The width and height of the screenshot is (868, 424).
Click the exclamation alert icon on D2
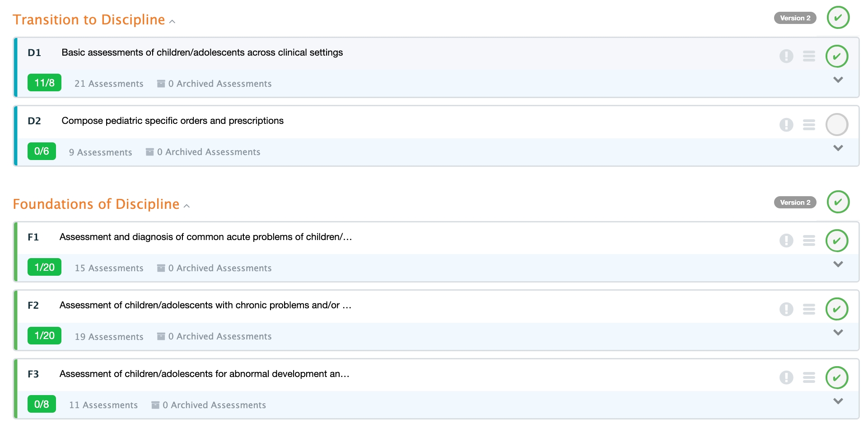click(x=786, y=125)
